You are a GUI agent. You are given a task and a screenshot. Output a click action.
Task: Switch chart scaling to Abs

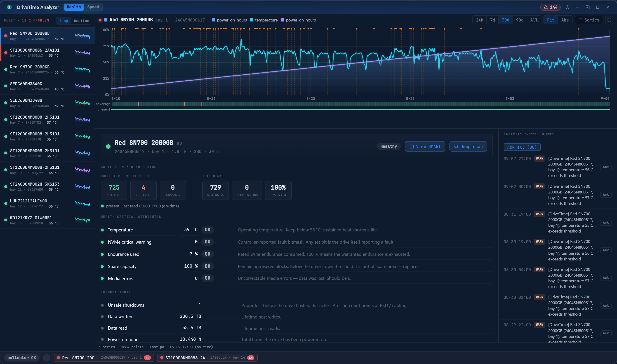pyautogui.click(x=565, y=20)
